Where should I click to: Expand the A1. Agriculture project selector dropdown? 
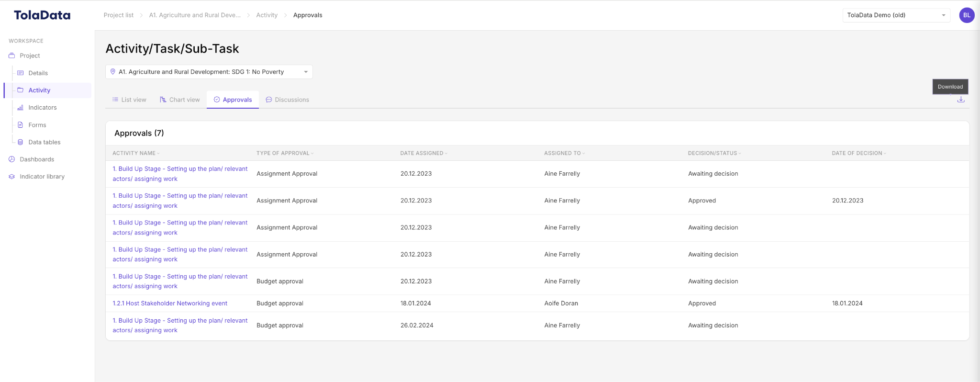point(209,72)
